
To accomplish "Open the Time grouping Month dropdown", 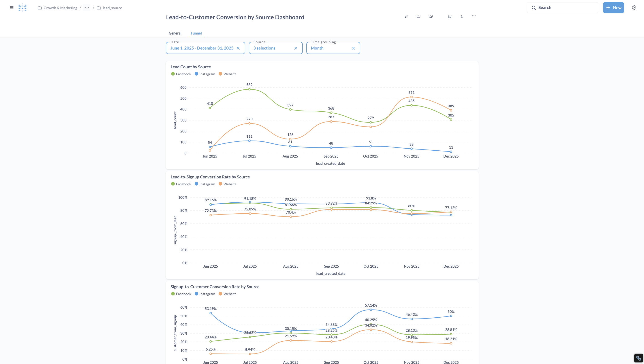I will click(317, 48).
